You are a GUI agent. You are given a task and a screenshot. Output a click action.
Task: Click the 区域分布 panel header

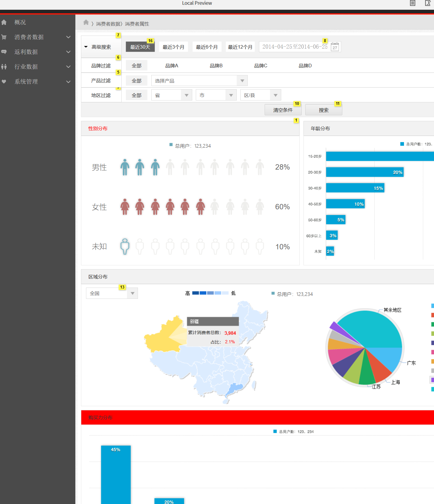click(257, 277)
